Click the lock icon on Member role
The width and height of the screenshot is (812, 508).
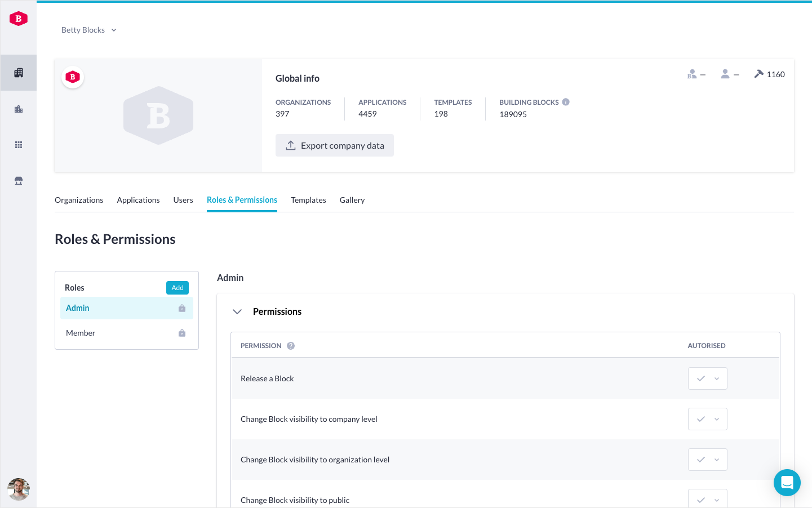(182, 333)
